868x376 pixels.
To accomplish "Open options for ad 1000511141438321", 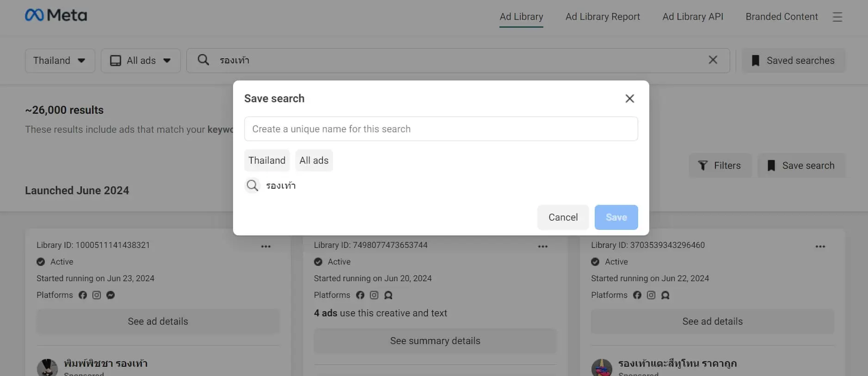I will coord(266,247).
